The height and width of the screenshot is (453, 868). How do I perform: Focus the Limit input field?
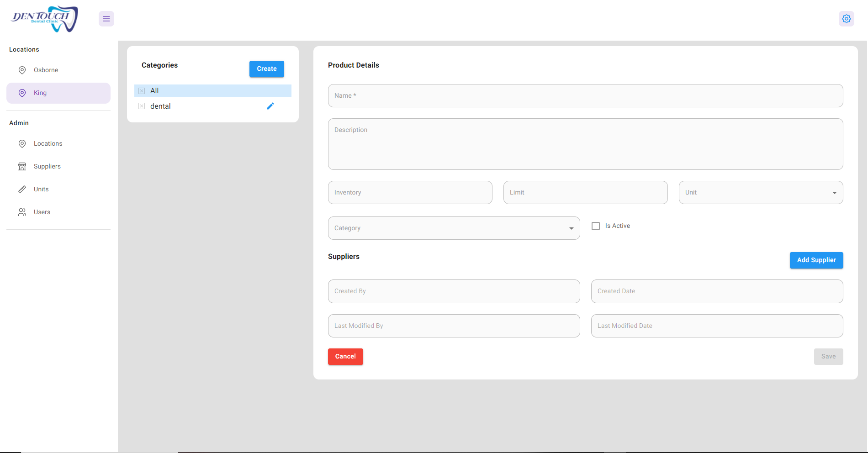[x=585, y=192]
